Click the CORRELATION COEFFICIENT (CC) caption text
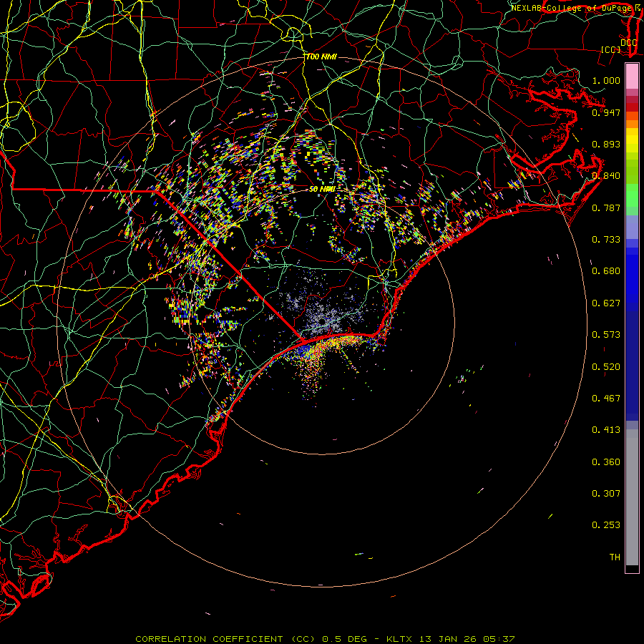The height and width of the screenshot is (644, 644). [x=225, y=639]
